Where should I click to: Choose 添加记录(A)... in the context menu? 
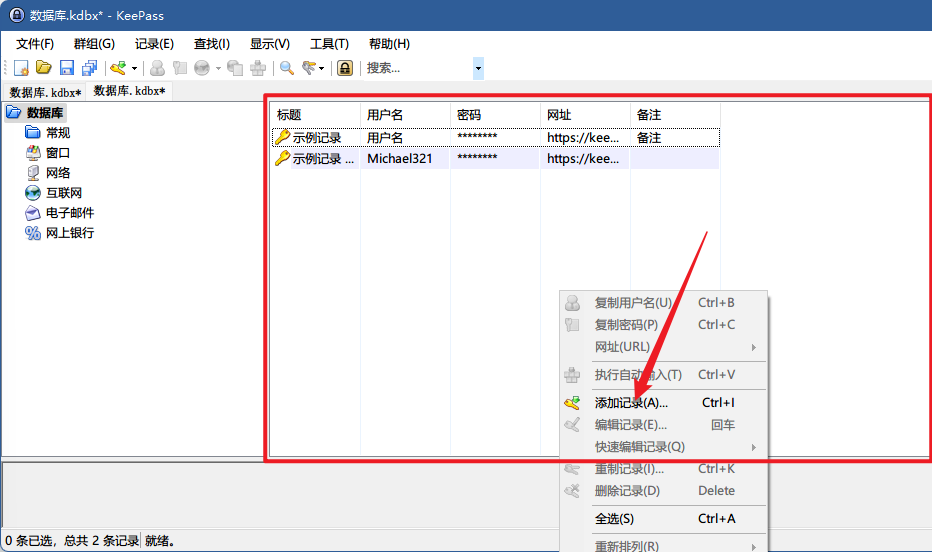coord(664,403)
